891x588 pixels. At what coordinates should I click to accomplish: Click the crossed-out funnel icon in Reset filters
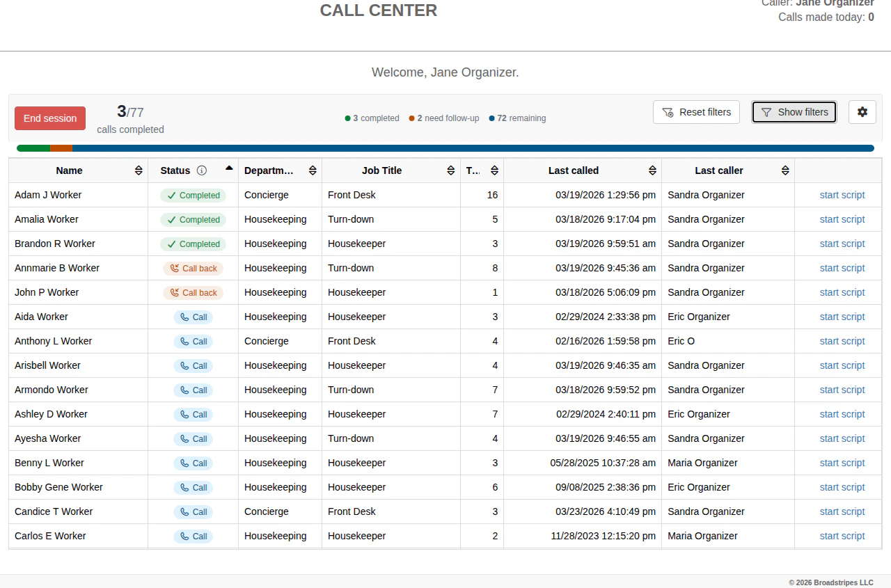coord(667,112)
